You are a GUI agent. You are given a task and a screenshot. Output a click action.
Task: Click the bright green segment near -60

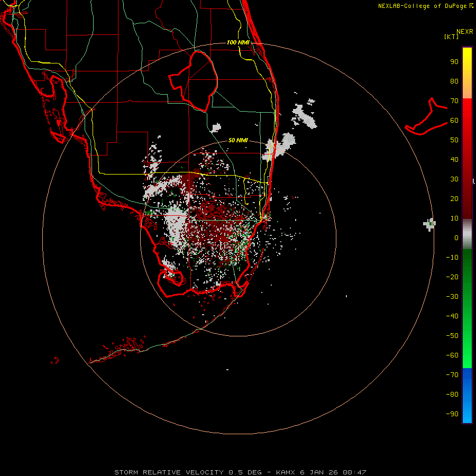467,355
